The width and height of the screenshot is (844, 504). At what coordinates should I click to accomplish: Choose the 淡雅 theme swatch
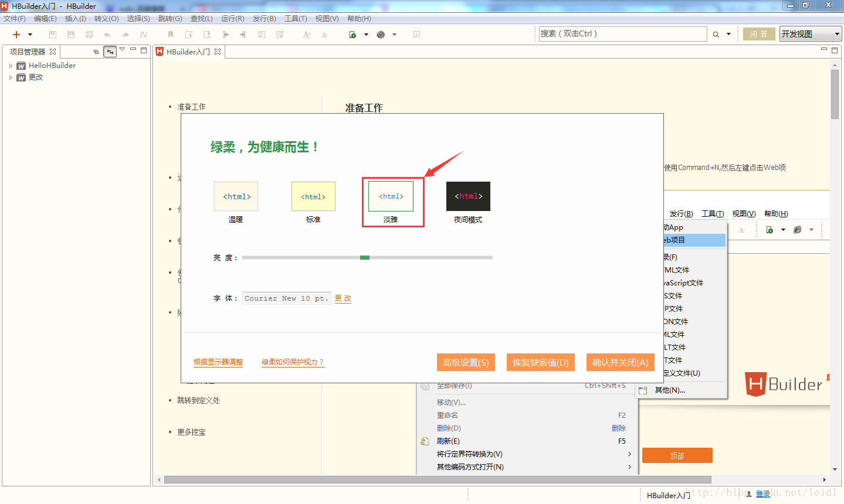pos(391,196)
